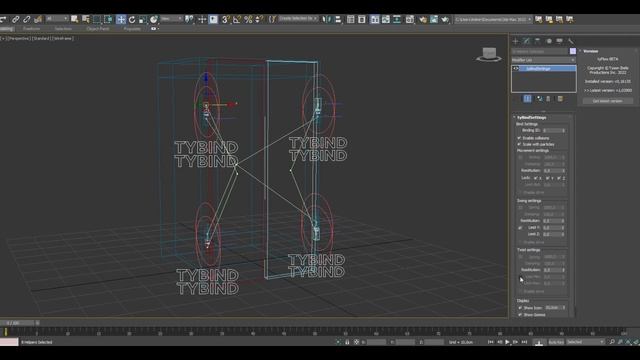The height and width of the screenshot is (360, 640).
Task: Toggle the Ribbon icon in toolbar
Action: click(x=375, y=19)
